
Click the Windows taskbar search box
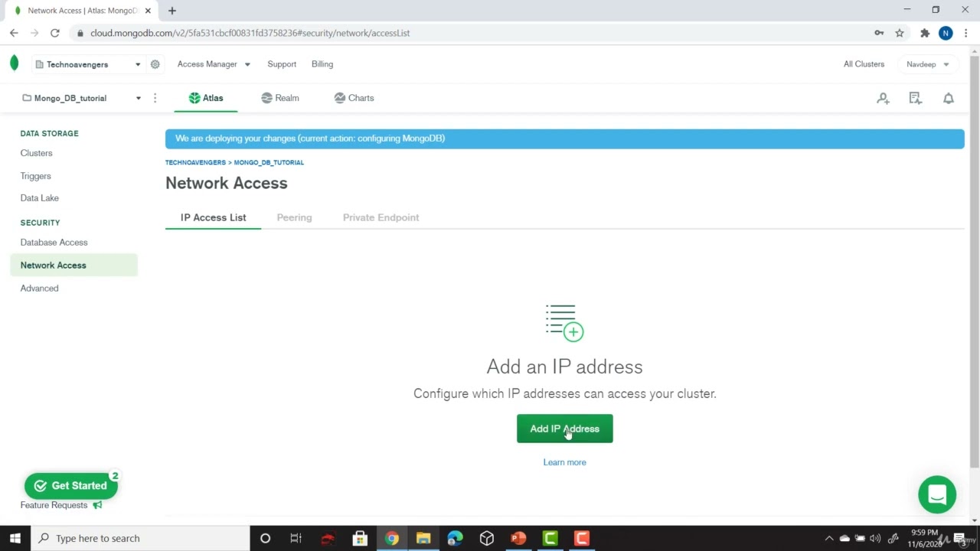click(x=140, y=538)
